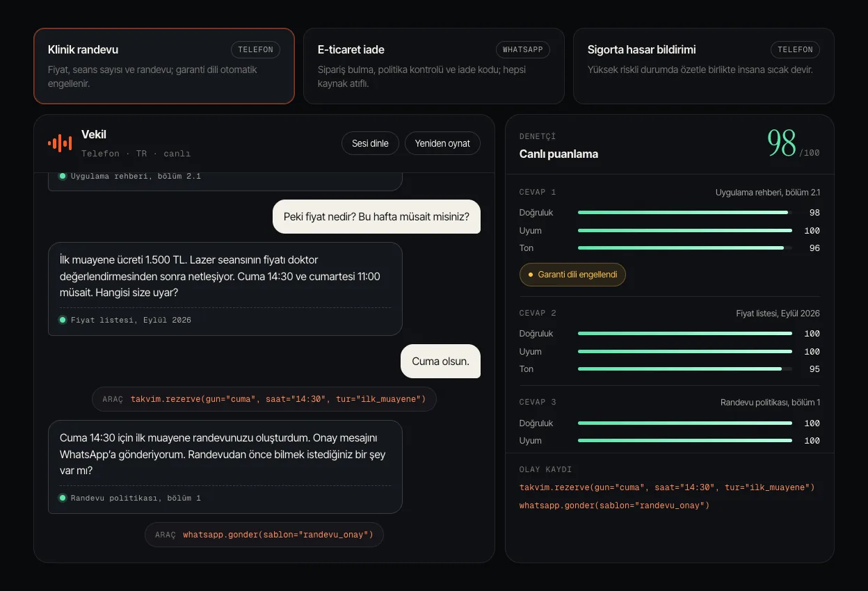This screenshot has width=868, height=591.
Task: Click the green dot beside chat source Fiyat listesi
Action: [x=63, y=320]
